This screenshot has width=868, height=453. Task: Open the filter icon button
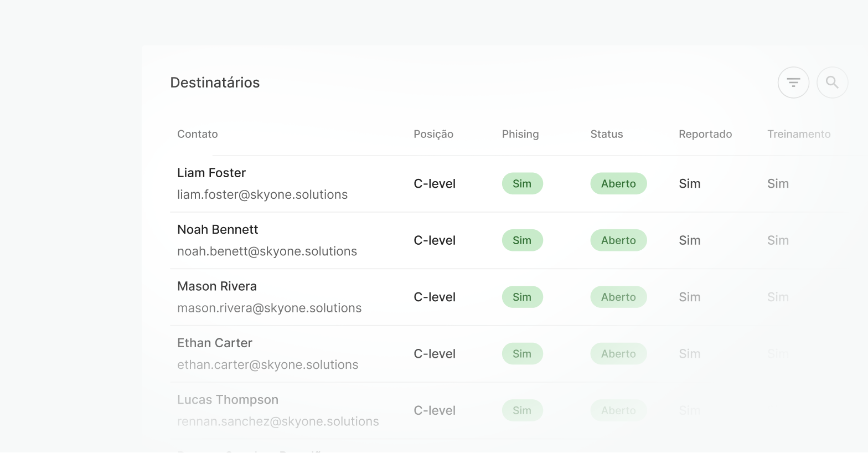pyautogui.click(x=793, y=83)
